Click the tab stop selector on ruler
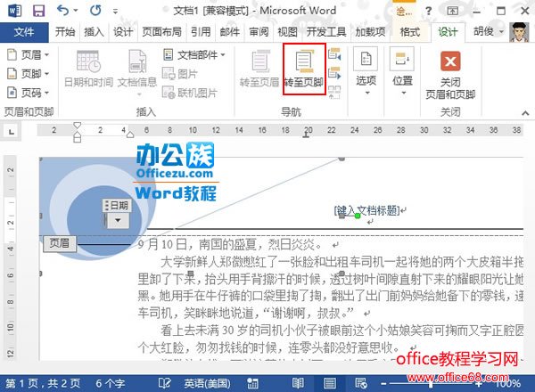Viewport: 535px width, 392px height. (x=12, y=131)
